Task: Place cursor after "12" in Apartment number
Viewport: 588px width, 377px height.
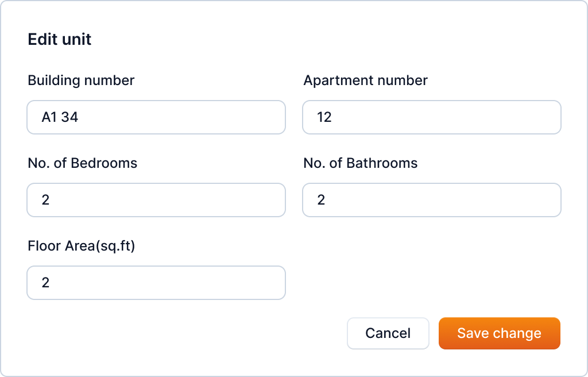Action: click(333, 117)
